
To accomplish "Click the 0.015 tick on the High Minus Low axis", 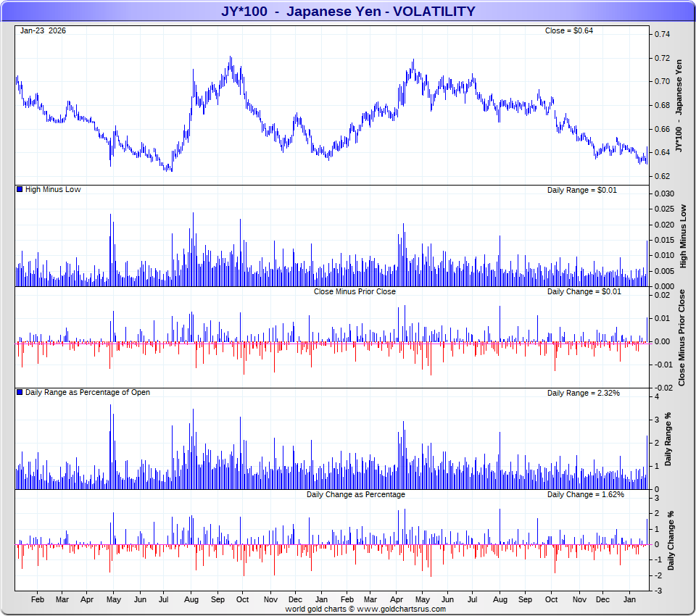I will click(x=664, y=240).
